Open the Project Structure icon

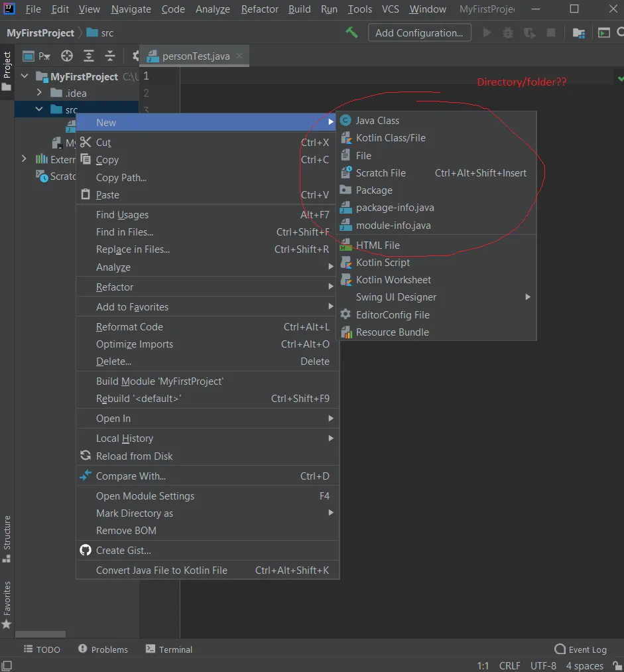(579, 33)
